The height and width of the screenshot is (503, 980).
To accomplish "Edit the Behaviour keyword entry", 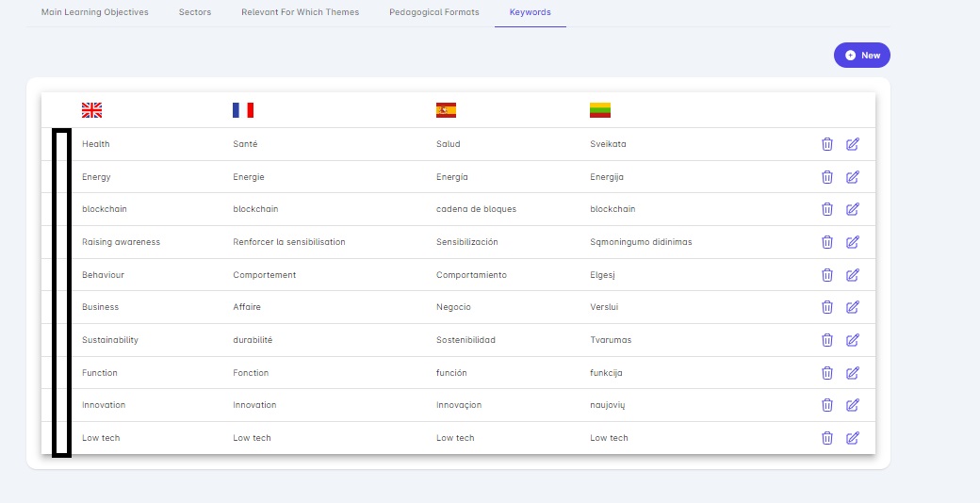I will (853, 275).
